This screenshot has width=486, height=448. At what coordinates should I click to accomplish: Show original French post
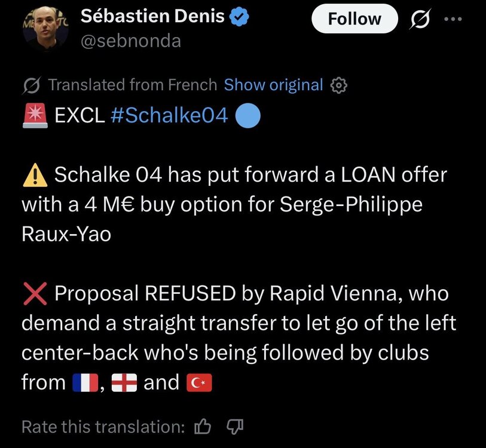pyautogui.click(x=273, y=85)
